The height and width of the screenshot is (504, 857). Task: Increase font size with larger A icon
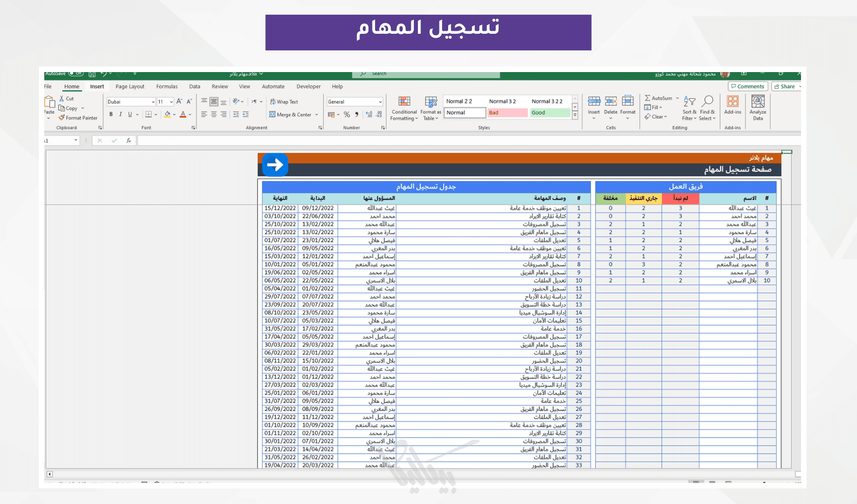(x=179, y=102)
